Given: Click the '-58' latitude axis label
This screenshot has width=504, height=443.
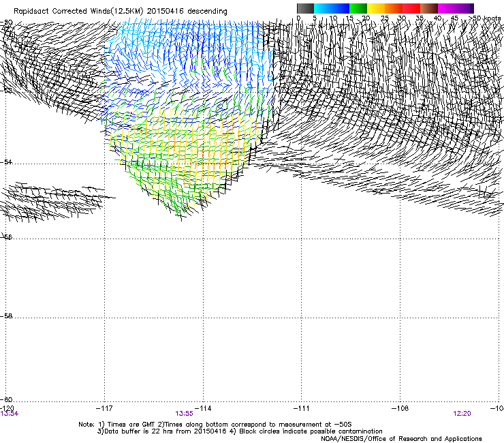Looking at the screenshot, I should coord(6,316).
